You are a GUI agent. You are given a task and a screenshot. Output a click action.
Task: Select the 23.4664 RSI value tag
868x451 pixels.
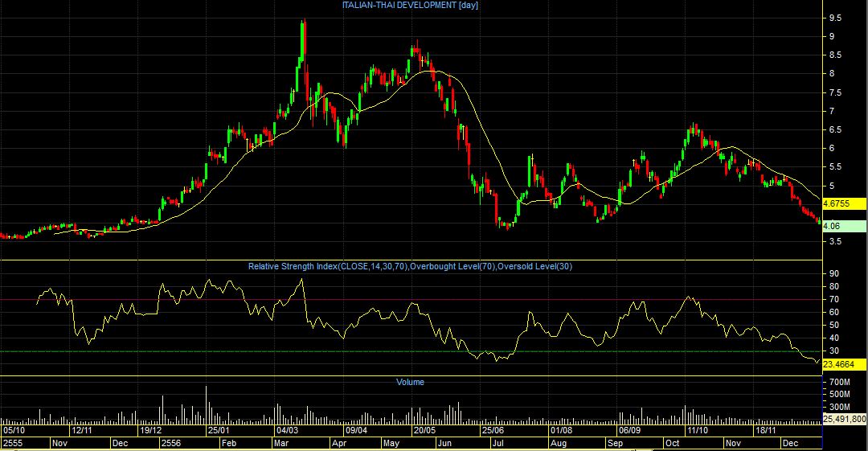[x=844, y=364]
